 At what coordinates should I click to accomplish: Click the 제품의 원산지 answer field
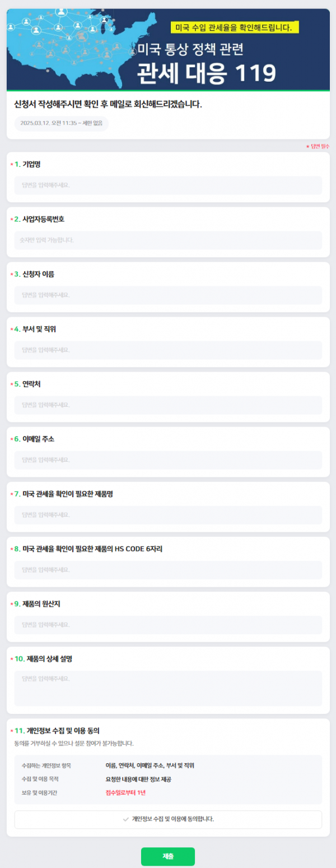point(168,624)
